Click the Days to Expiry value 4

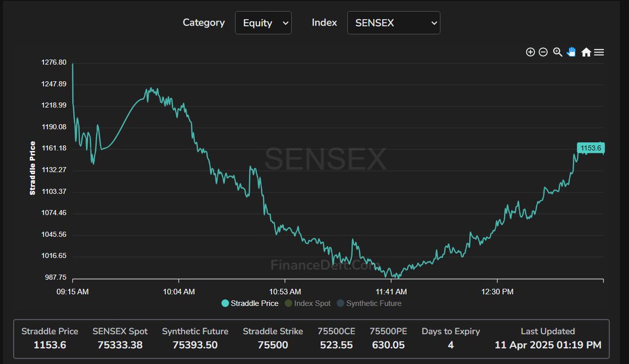coord(451,345)
